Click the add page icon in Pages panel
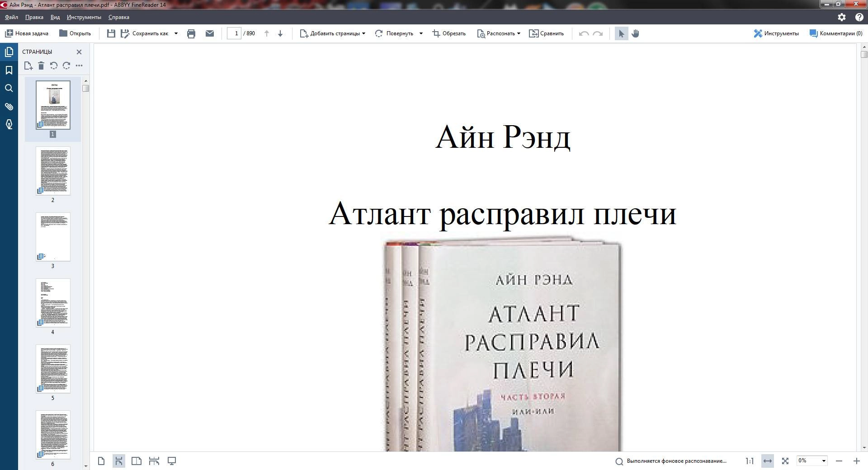The width and height of the screenshot is (868, 470). coord(28,66)
